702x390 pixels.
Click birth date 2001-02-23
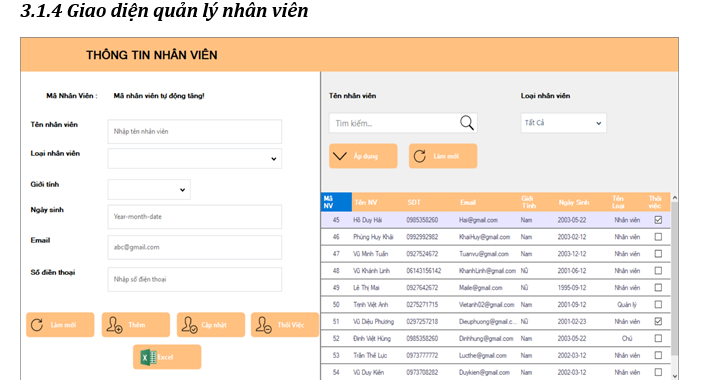coord(572,321)
